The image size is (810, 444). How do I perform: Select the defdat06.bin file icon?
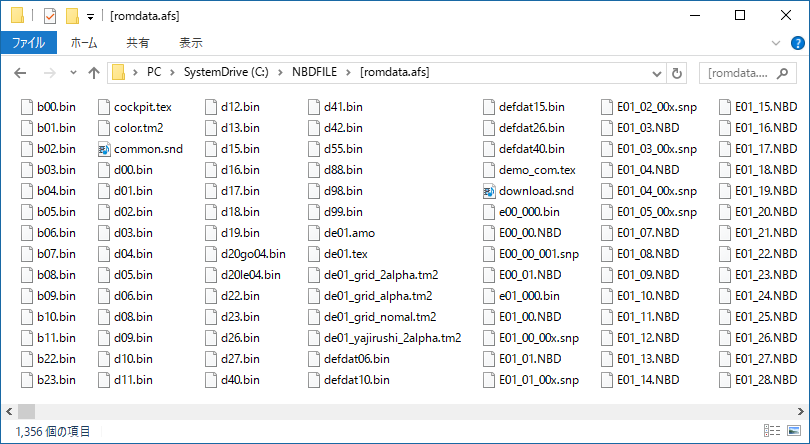click(x=314, y=359)
